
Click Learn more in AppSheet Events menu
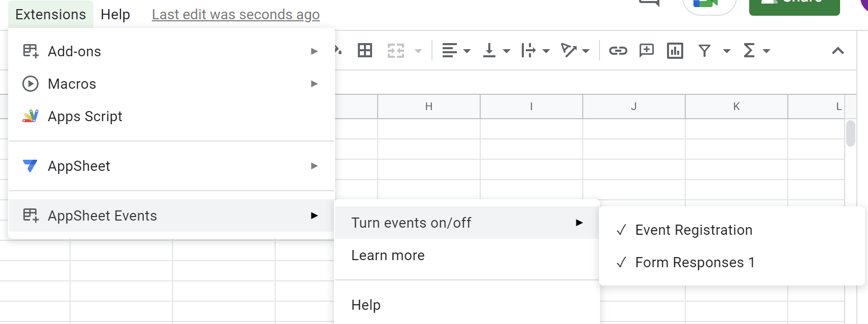pyautogui.click(x=388, y=255)
